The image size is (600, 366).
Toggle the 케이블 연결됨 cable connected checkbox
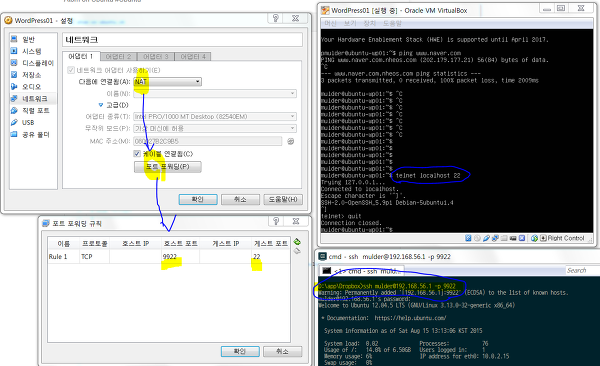(137, 154)
